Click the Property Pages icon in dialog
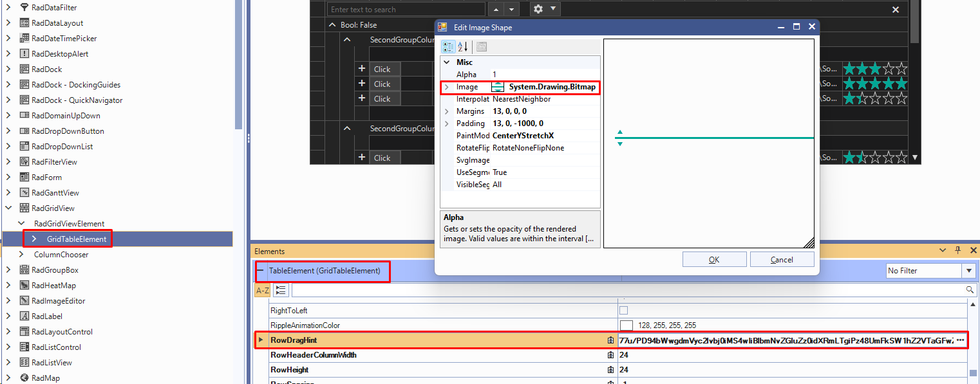Viewport: 980px width, 384px height. click(x=482, y=46)
